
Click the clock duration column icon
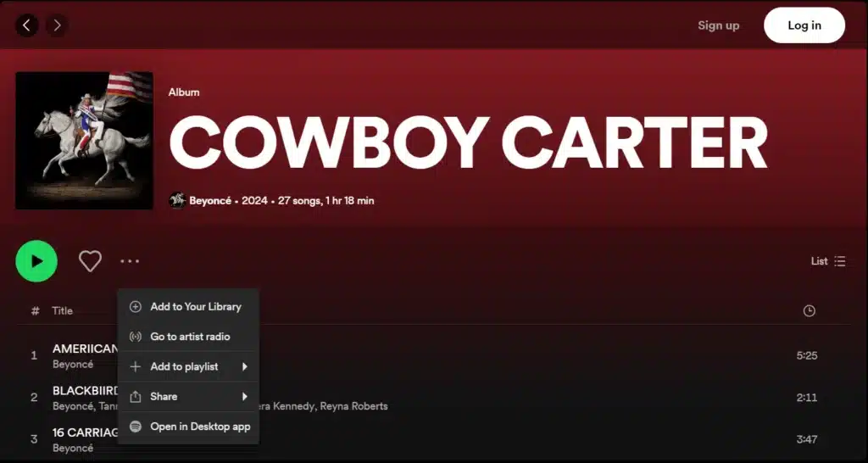pos(809,310)
